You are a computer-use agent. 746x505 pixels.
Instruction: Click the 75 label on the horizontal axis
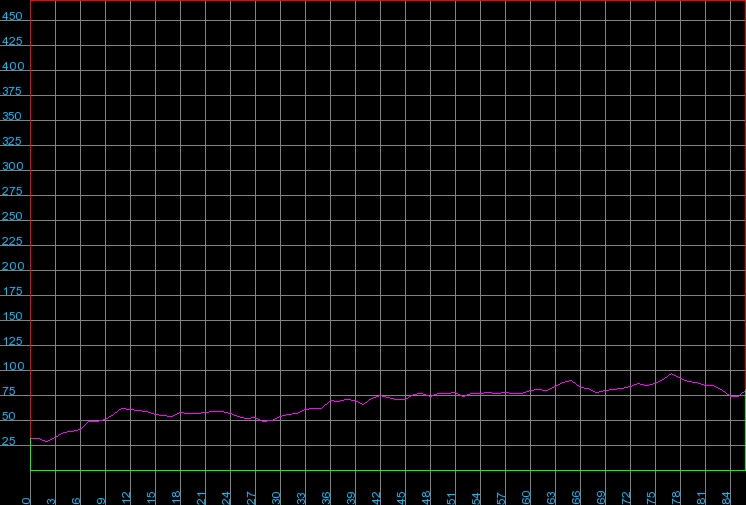[x=651, y=498]
